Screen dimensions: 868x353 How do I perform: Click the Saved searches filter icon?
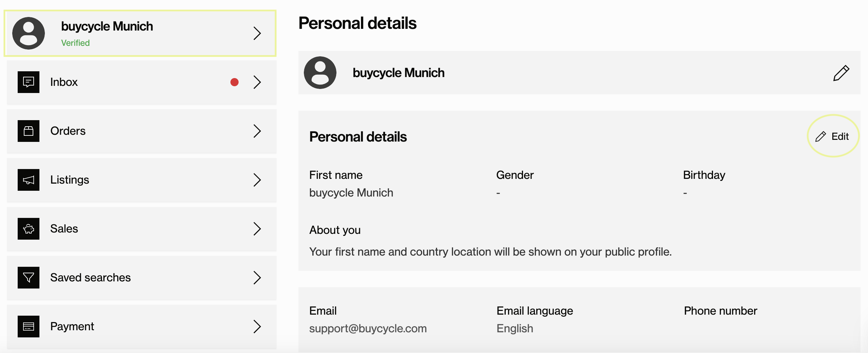click(x=29, y=278)
